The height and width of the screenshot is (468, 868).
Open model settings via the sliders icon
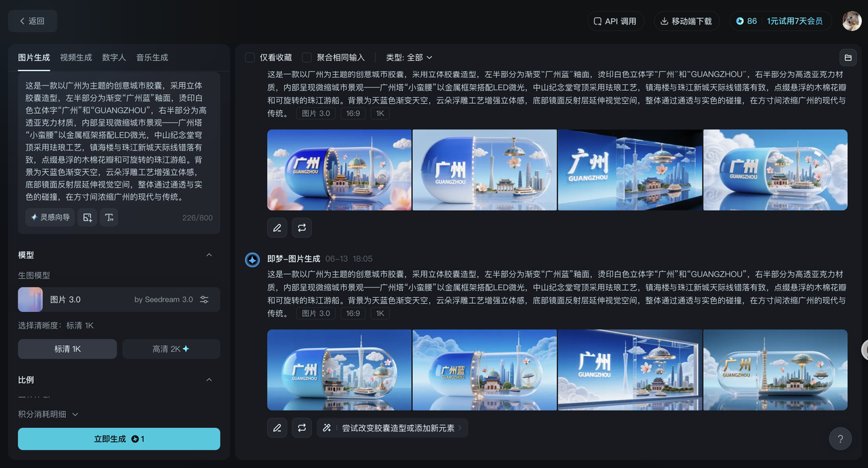(x=204, y=298)
